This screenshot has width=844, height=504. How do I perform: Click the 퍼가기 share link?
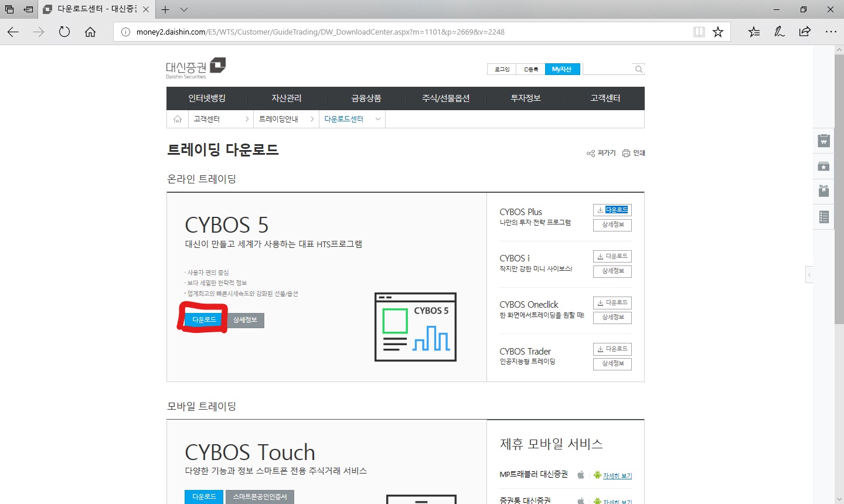tap(601, 153)
